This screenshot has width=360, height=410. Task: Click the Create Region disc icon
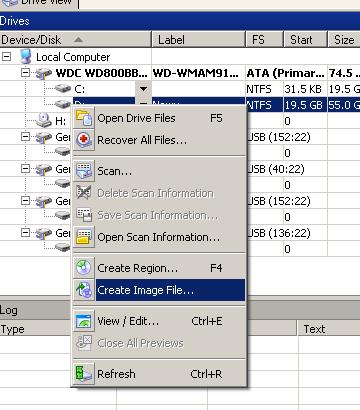pyautogui.click(x=84, y=268)
